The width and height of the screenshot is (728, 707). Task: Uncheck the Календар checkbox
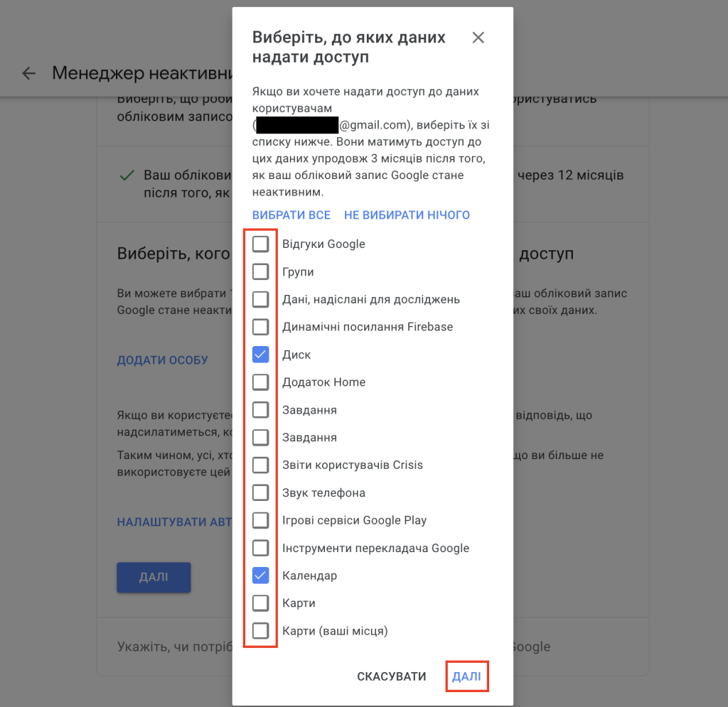coord(260,576)
